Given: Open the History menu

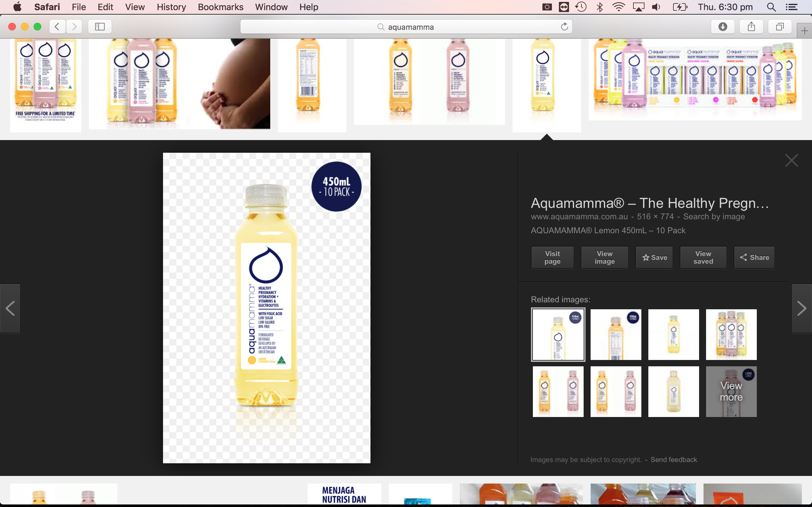Looking at the screenshot, I should tap(171, 7).
